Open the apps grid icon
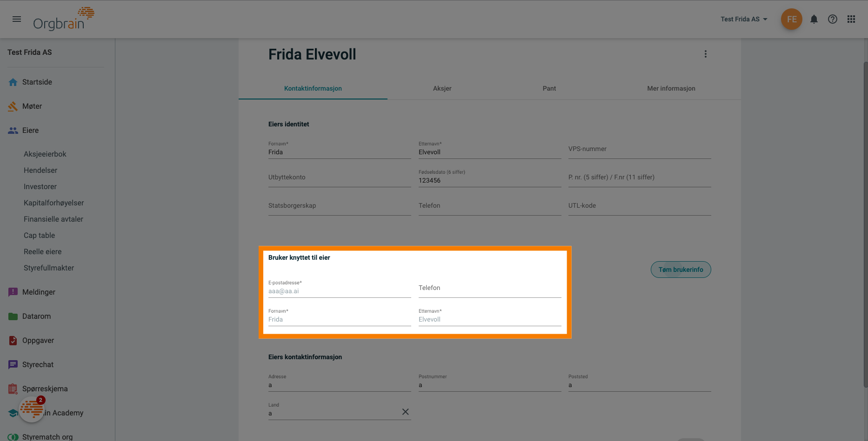 coord(851,19)
